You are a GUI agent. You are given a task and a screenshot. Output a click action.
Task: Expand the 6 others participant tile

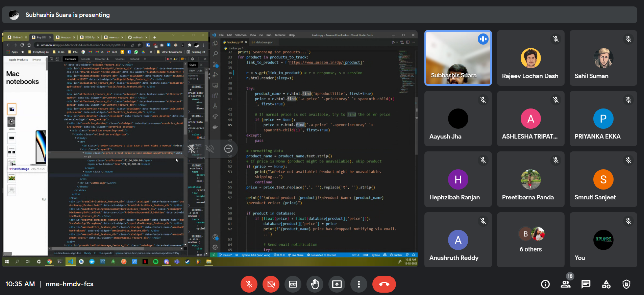coord(530,240)
